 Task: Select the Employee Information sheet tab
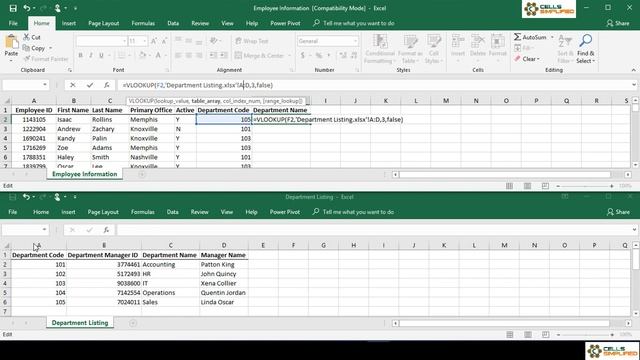(x=84, y=174)
